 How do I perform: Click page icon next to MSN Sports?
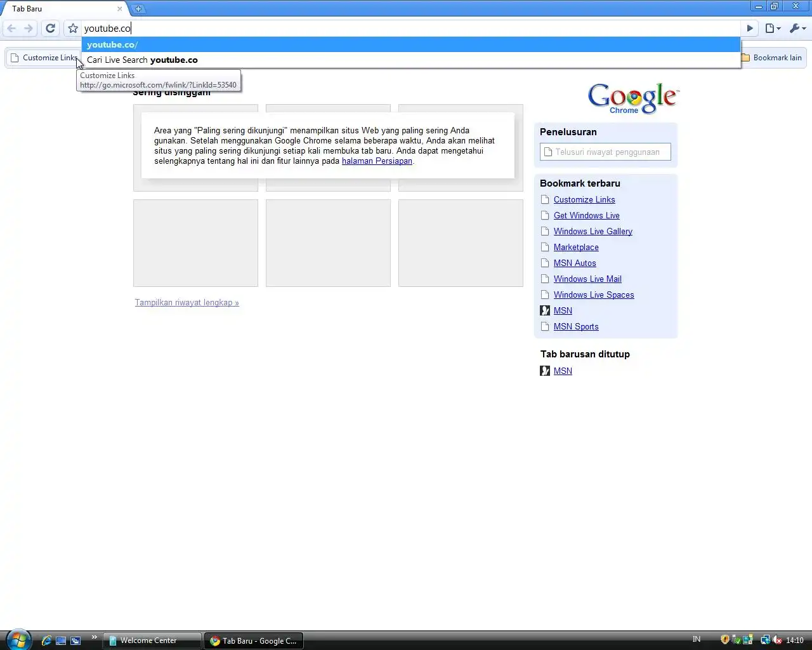(x=545, y=327)
